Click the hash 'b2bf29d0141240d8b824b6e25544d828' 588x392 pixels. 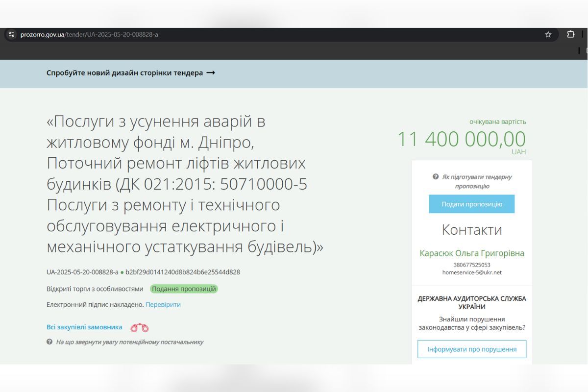(183, 272)
